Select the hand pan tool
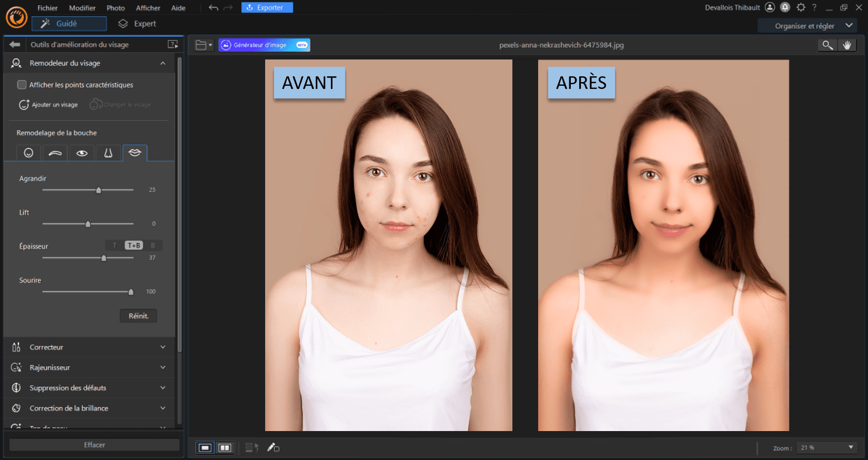 click(x=847, y=45)
